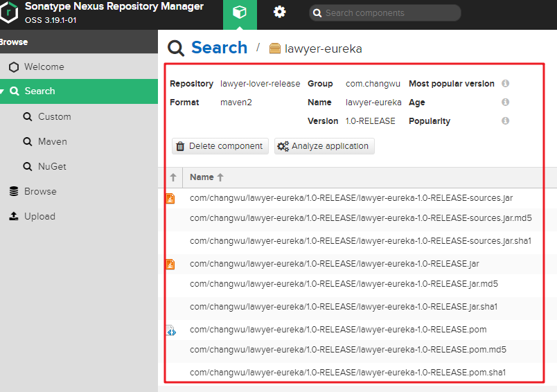
Task: Select Custom search in sidebar
Action: click(x=54, y=116)
